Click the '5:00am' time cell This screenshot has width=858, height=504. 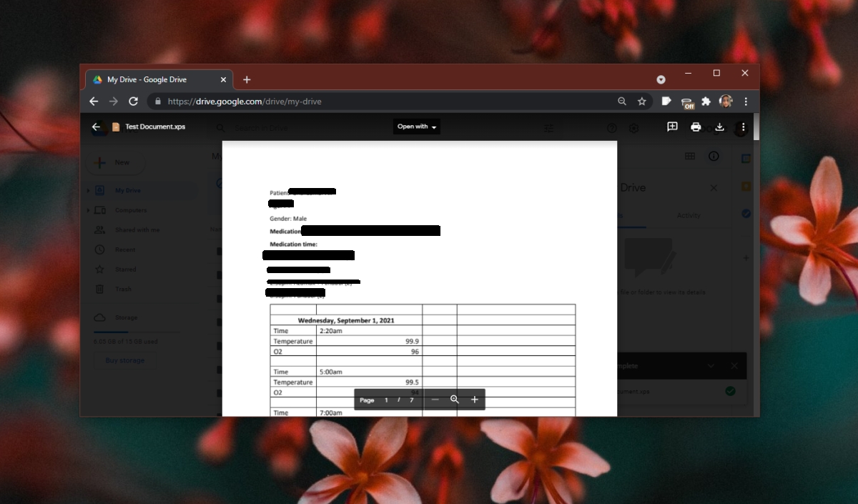[x=330, y=372]
